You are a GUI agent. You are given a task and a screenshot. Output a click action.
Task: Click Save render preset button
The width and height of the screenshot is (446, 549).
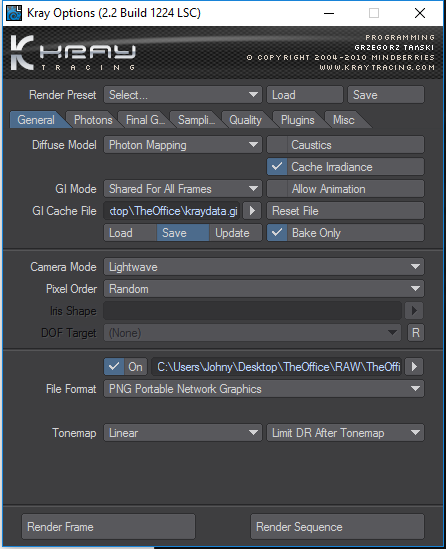pos(386,95)
